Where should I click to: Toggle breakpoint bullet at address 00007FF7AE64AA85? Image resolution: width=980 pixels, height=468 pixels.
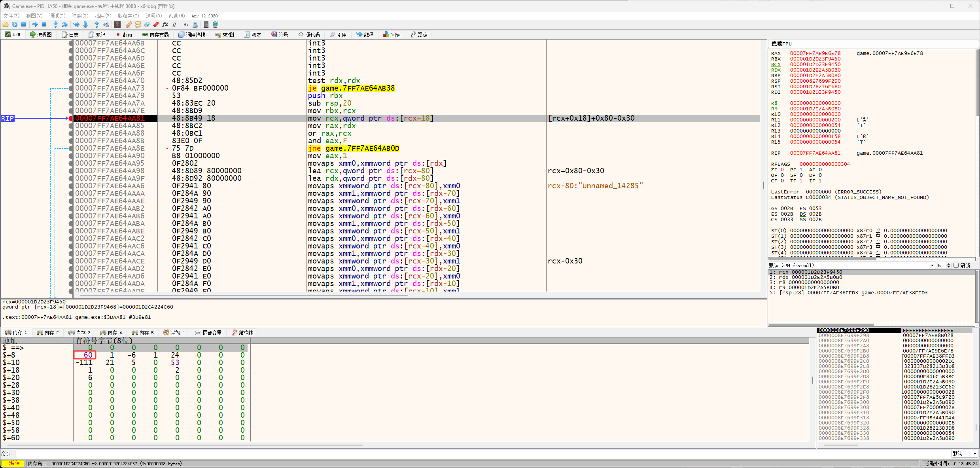[x=71, y=126]
